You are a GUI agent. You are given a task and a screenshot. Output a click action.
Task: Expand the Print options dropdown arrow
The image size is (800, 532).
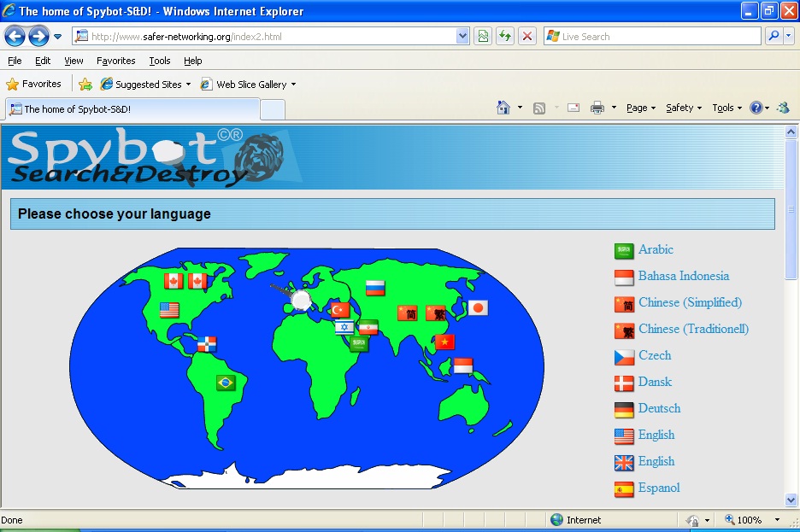[614, 108]
